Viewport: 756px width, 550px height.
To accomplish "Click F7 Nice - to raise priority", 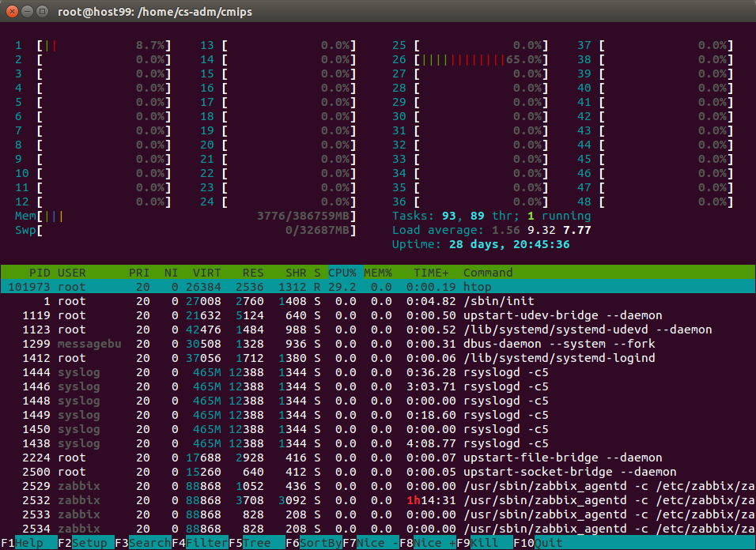I will pos(370,543).
